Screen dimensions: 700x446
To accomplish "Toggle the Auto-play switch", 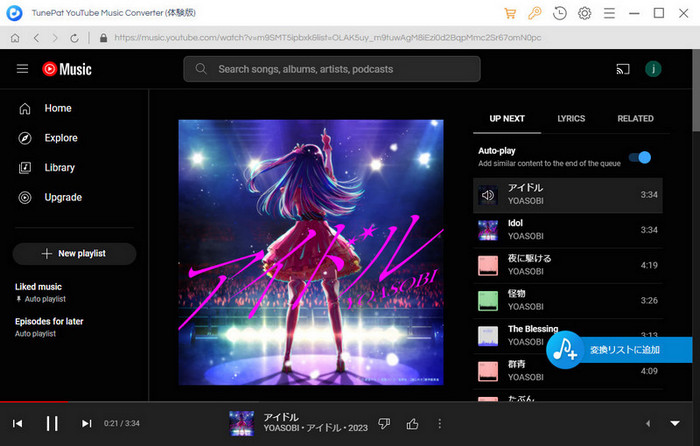I will [x=640, y=157].
